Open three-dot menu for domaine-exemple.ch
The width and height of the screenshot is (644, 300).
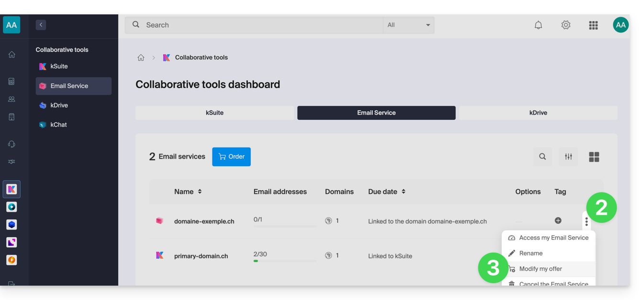tap(586, 222)
